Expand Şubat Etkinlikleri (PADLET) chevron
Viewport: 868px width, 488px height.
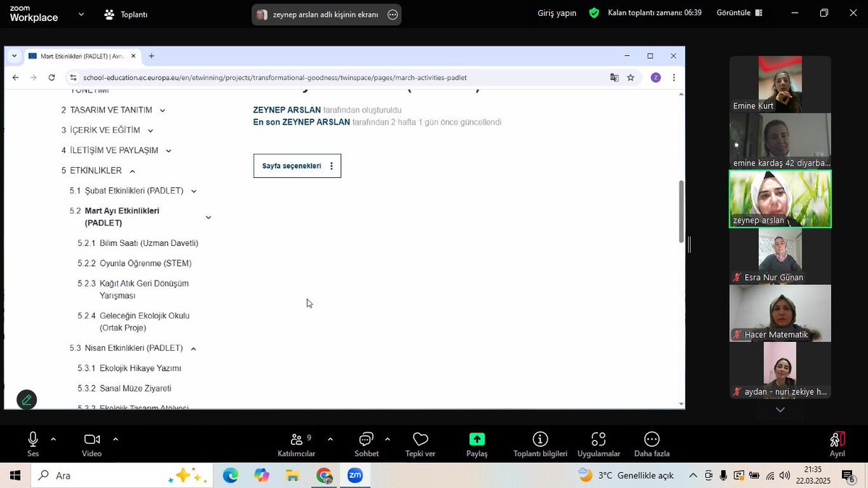pyautogui.click(x=193, y=192)
